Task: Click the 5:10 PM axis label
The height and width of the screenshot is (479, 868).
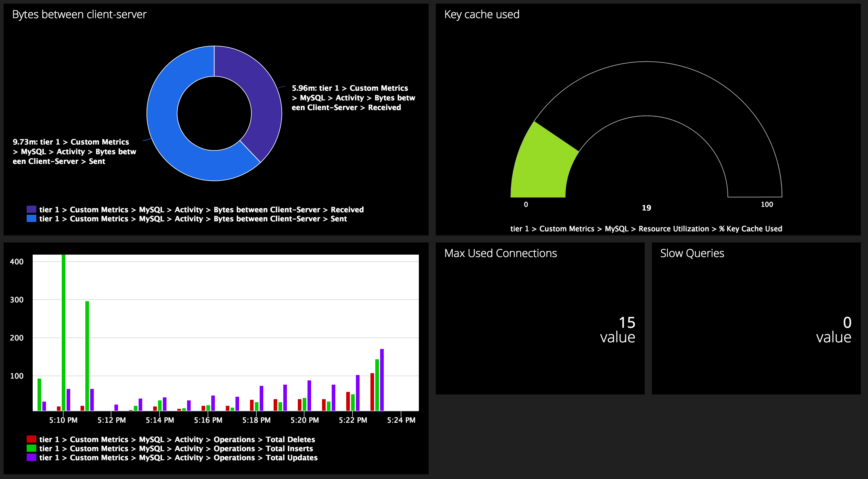Action: point(63,420)
